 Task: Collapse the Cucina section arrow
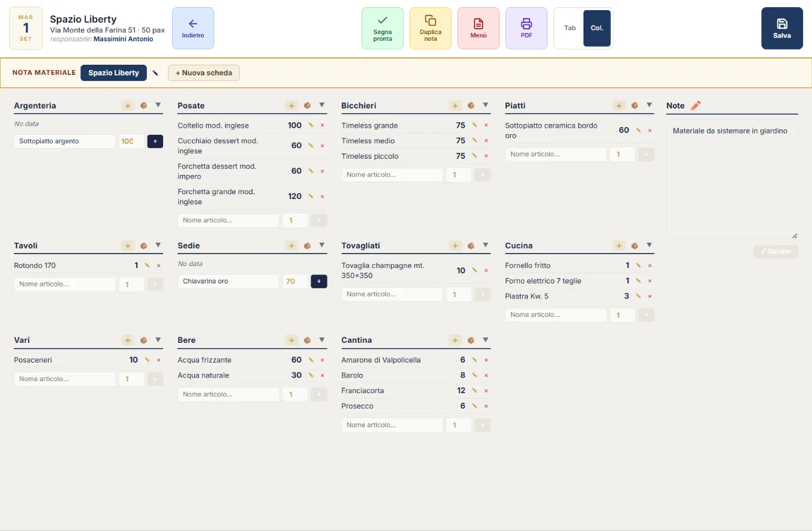click(x=649, y=245)
